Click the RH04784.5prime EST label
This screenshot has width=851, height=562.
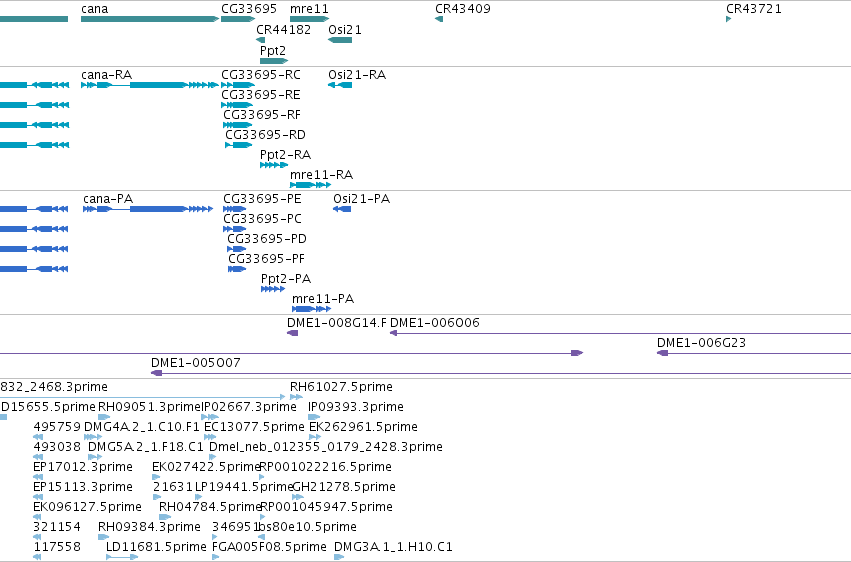[x=210, y=507]
